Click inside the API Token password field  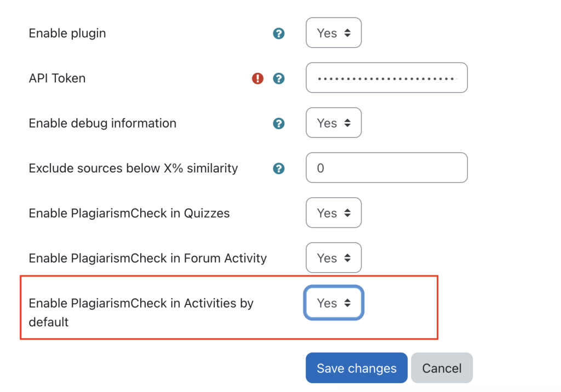tap(386, 77)
